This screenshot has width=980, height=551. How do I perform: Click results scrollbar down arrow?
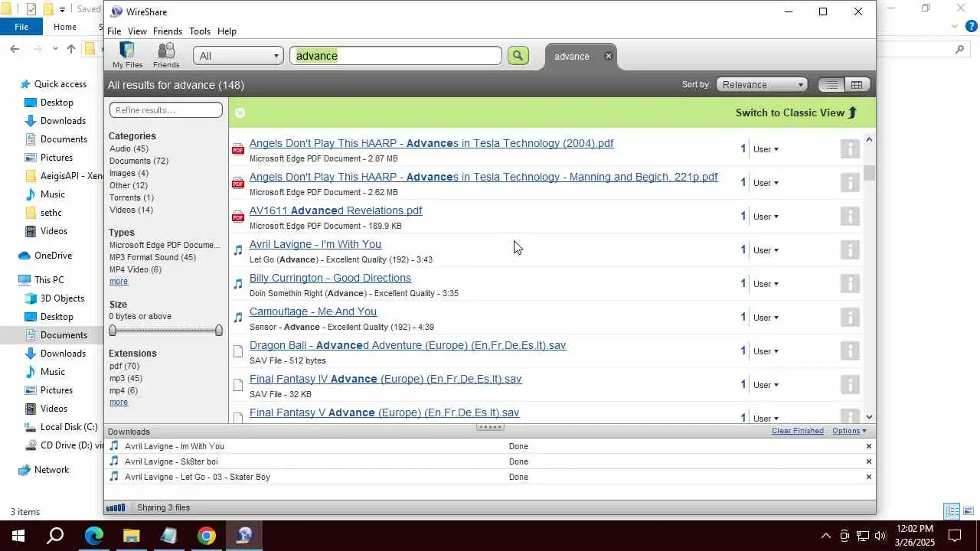[869, 417]
